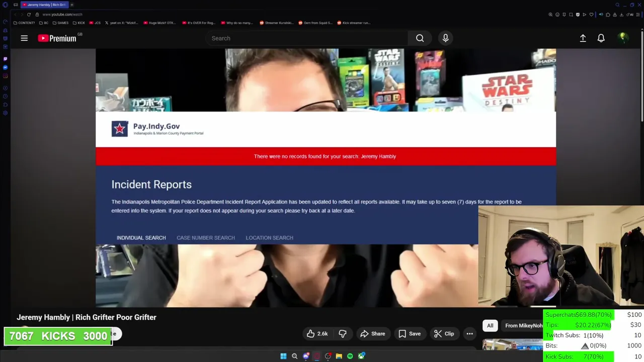The height and width of the screenshot is (362, 644).
Task: Open the browser AI assistant icon
Action: coord(630,15)
